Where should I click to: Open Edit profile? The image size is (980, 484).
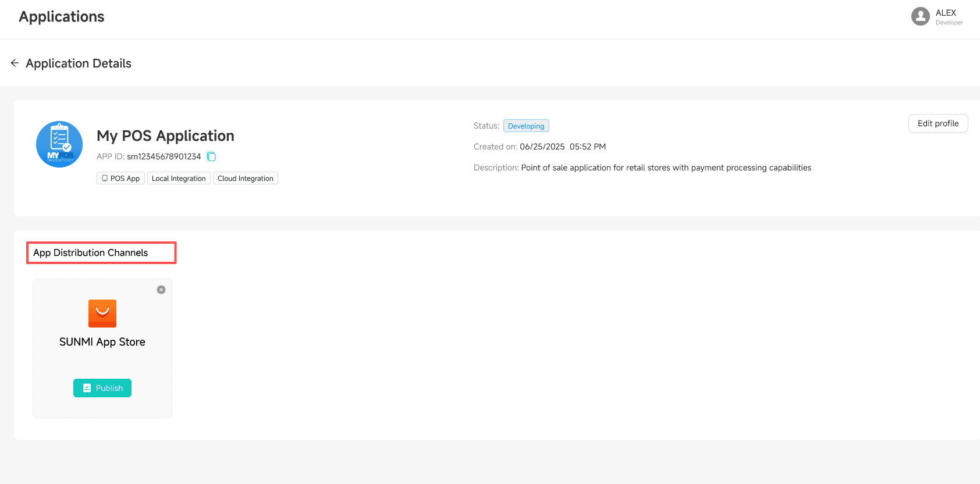tap(938, 123)
